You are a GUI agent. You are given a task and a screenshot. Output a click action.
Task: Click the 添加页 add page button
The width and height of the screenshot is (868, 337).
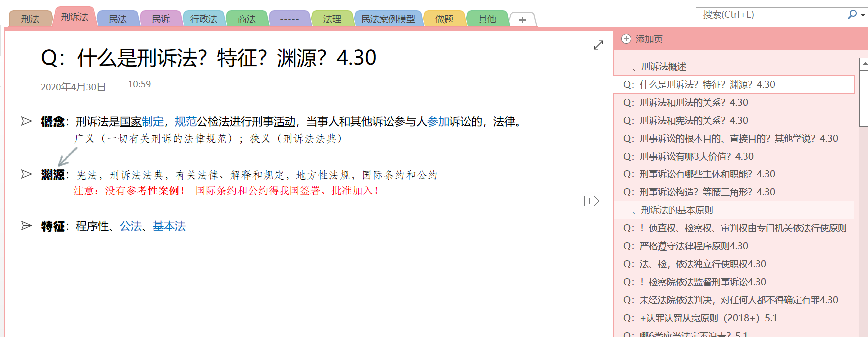(642, 39)
